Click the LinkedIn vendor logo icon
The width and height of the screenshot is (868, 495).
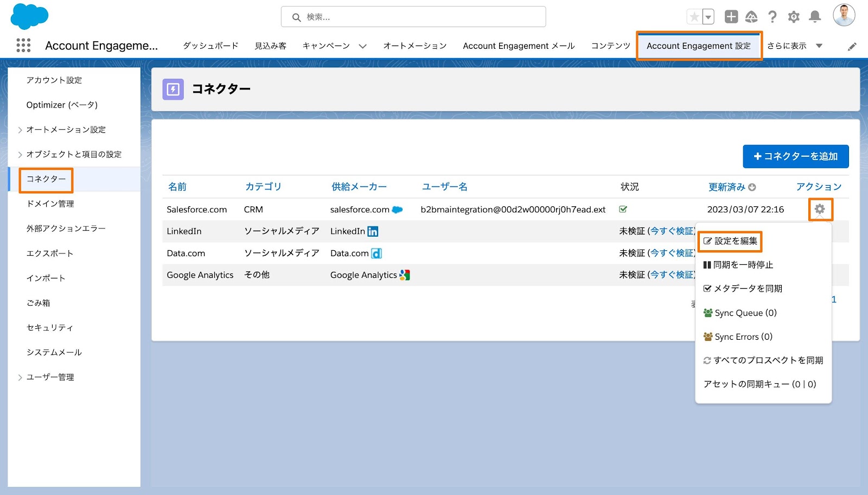point(373,231)
